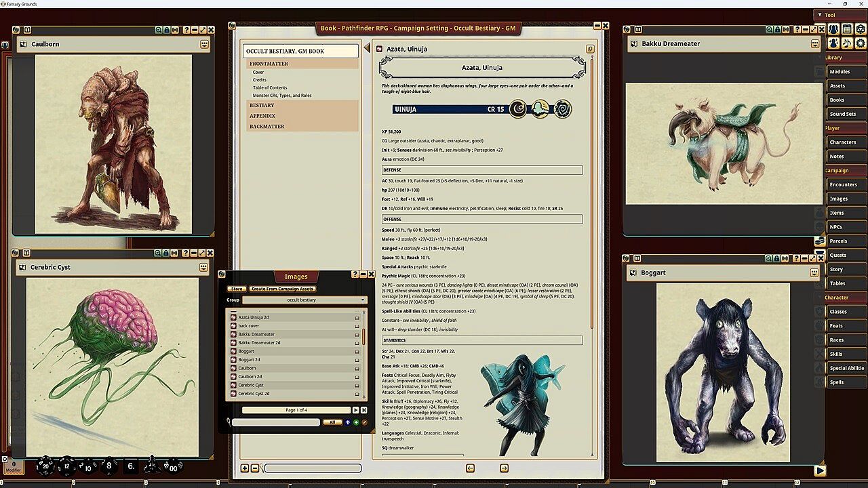
Task: Click the plus zoom button under book index
Action: (245, 468)
